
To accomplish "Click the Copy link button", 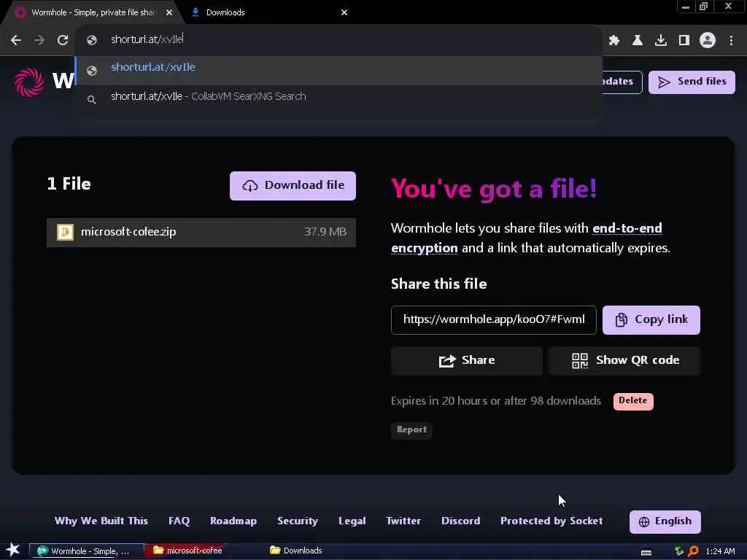I will (651, 320).
